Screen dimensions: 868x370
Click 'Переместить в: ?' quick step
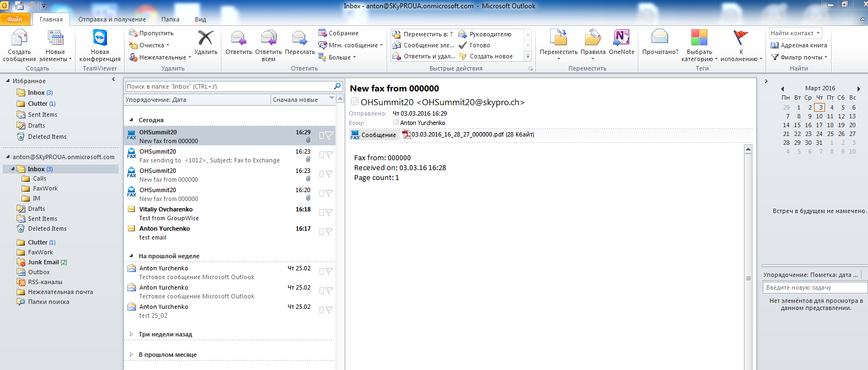pos(422,34)
